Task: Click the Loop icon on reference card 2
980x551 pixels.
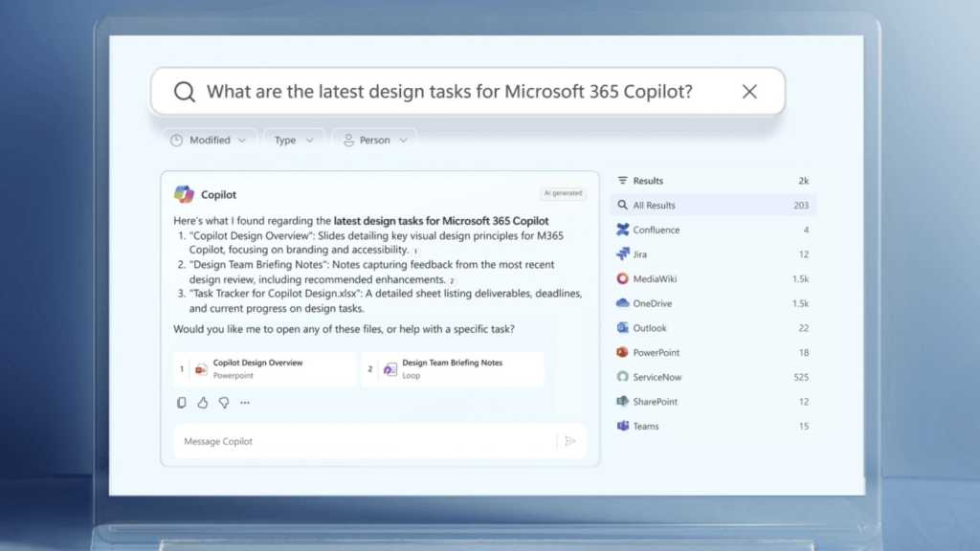Action: (x=390, y=369)
